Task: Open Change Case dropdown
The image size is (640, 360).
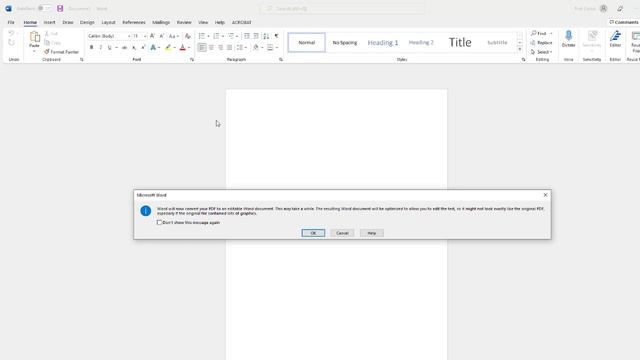Action: point(173,36)
